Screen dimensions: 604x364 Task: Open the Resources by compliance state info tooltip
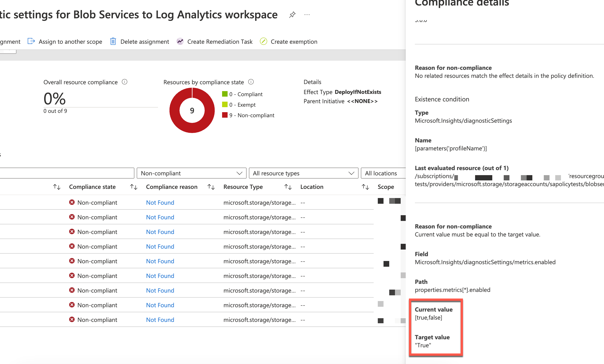click(x=251, y=82)
